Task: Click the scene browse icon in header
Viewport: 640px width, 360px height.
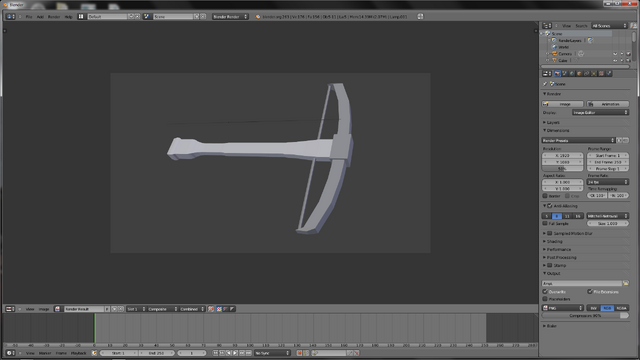Action: [x=146, y=17]
